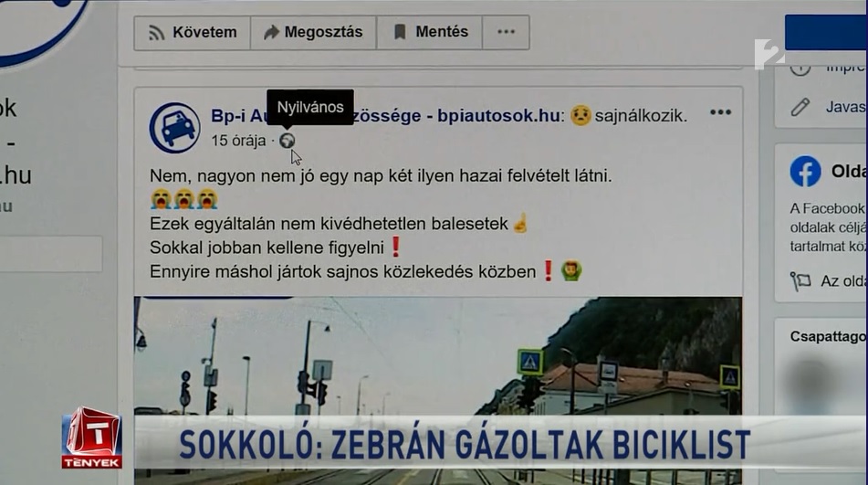Click the flag icon in sidebar
This screenshot has height=485, width=868.
click(x=800, y=281)
